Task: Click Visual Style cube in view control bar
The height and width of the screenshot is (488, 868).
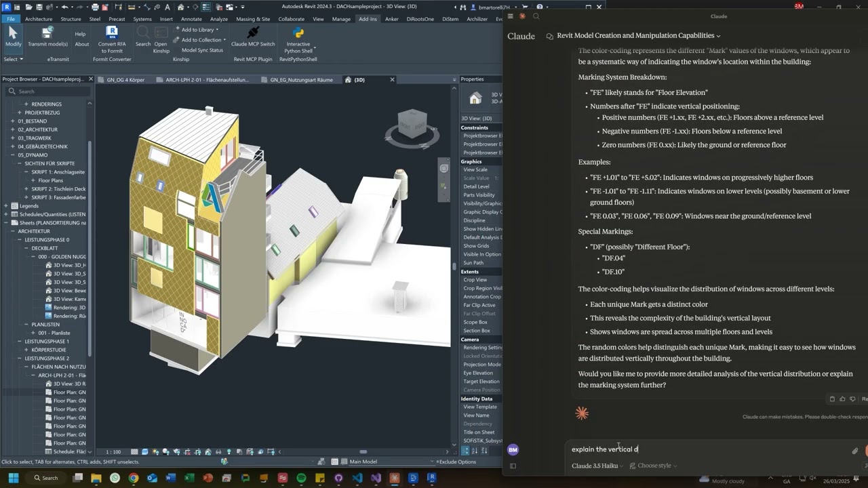Action: coord(144,451)
